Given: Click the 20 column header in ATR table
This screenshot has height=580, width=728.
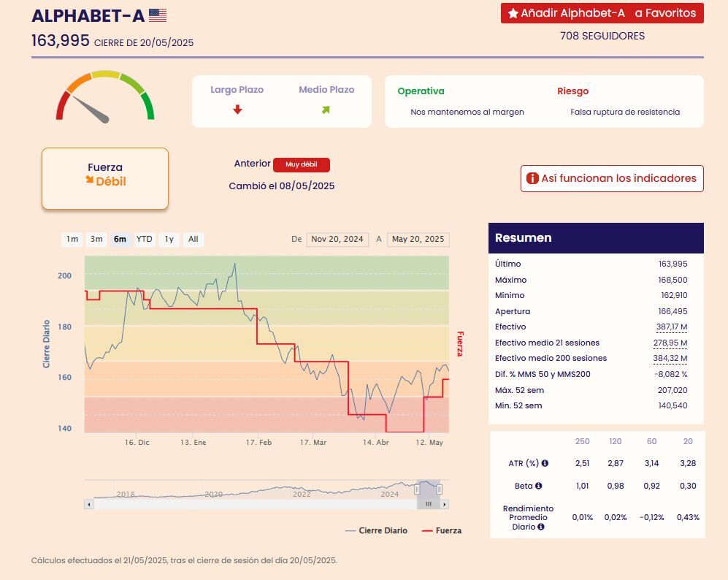Looking at the screenshot, I should coord(688,441).
